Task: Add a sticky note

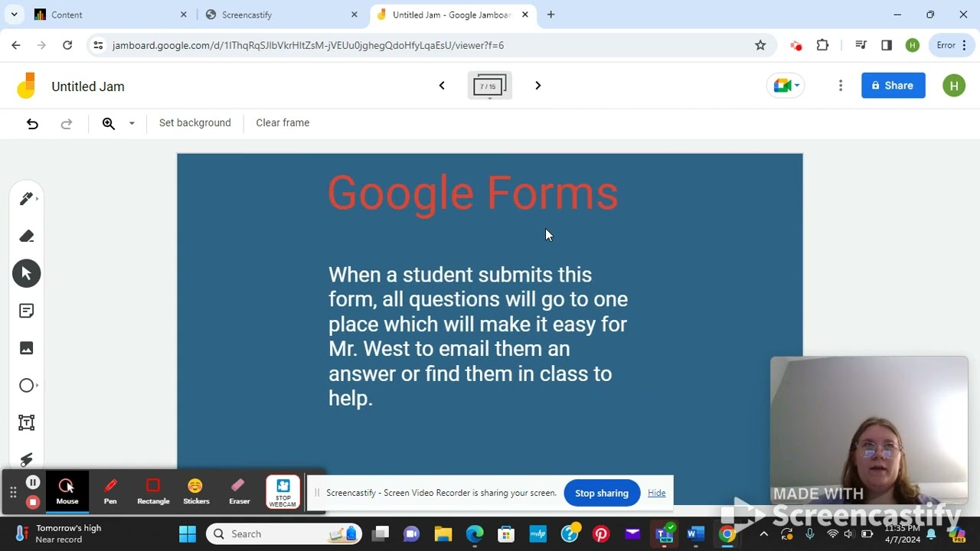Action: coord(27,311)
